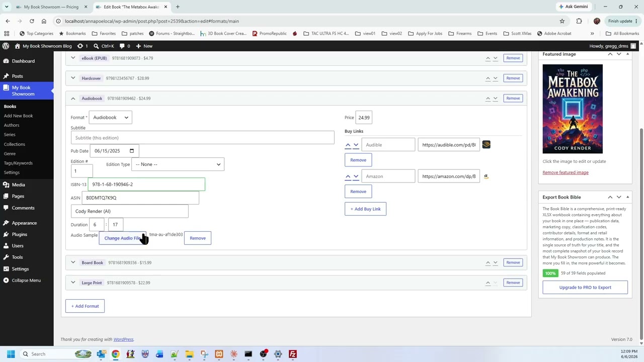644x362 pixels.
Task: Remove the Audible buy link
Action: (x=358, y=160)
